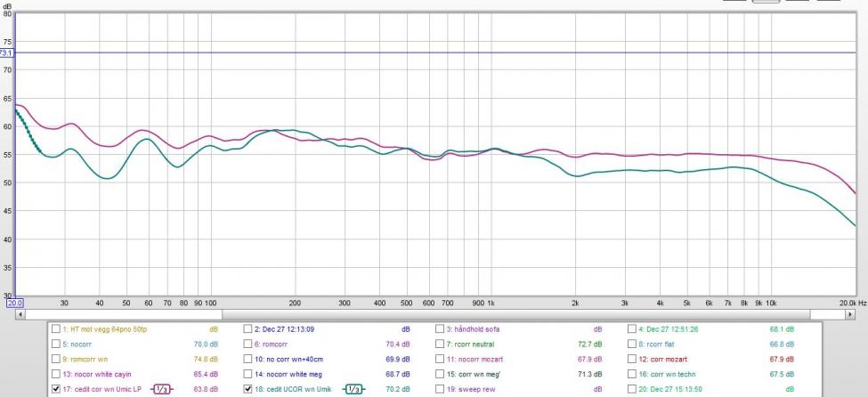Click the 1/3 smoothing icon of trace 18
Viewport: 868px width, 397px height.
(x=353, y=389)
